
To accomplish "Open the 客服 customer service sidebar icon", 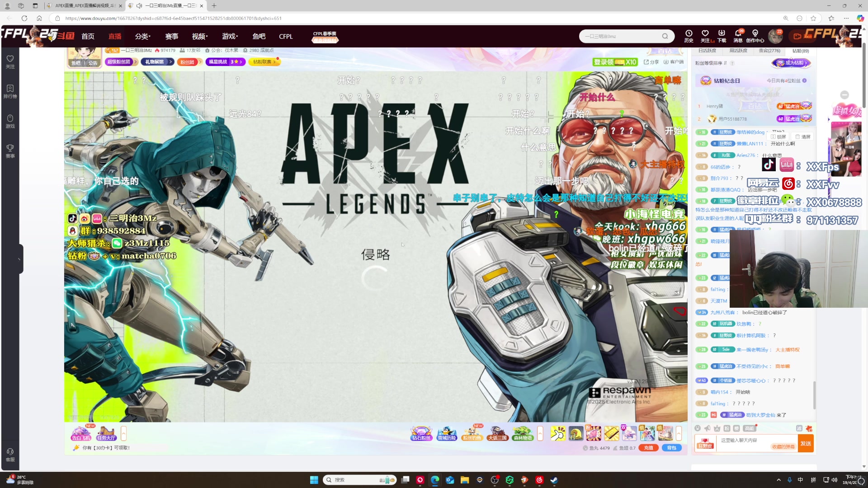I will pos(10,455).
